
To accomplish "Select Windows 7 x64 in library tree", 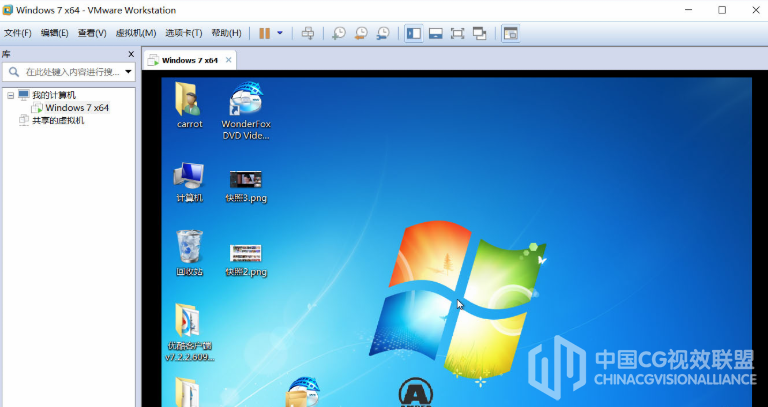I will (77, 108).
